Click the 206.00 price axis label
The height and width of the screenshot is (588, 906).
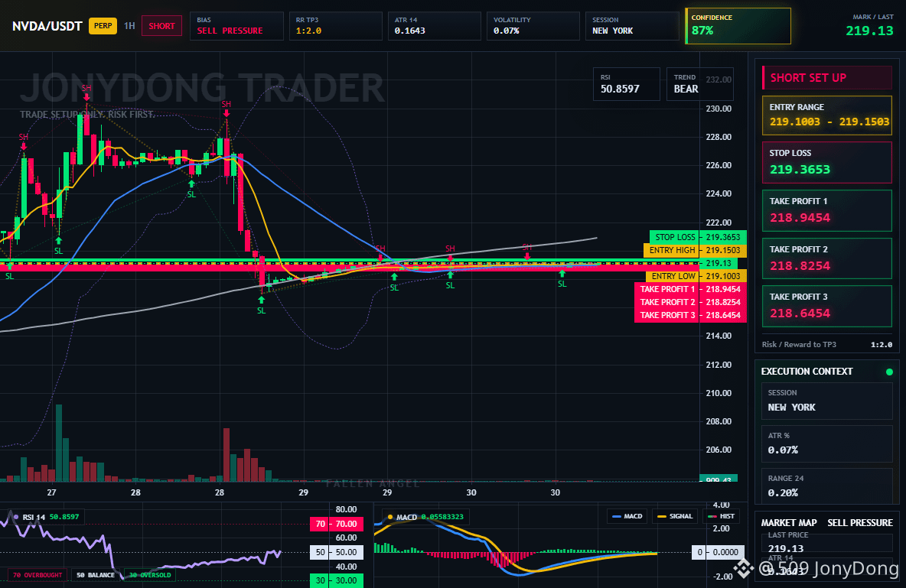pos(719,450)
